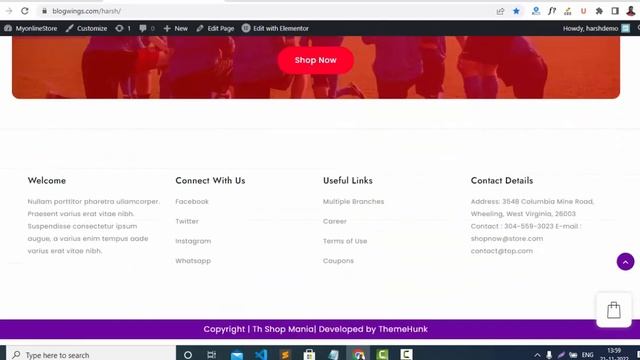The image size is (640, 360).
Task: Click the shopnow@store.com email text
Action: point(507,238)
